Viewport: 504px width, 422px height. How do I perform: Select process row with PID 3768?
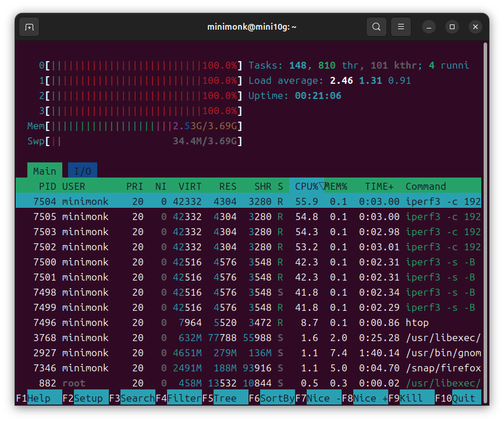249,338
